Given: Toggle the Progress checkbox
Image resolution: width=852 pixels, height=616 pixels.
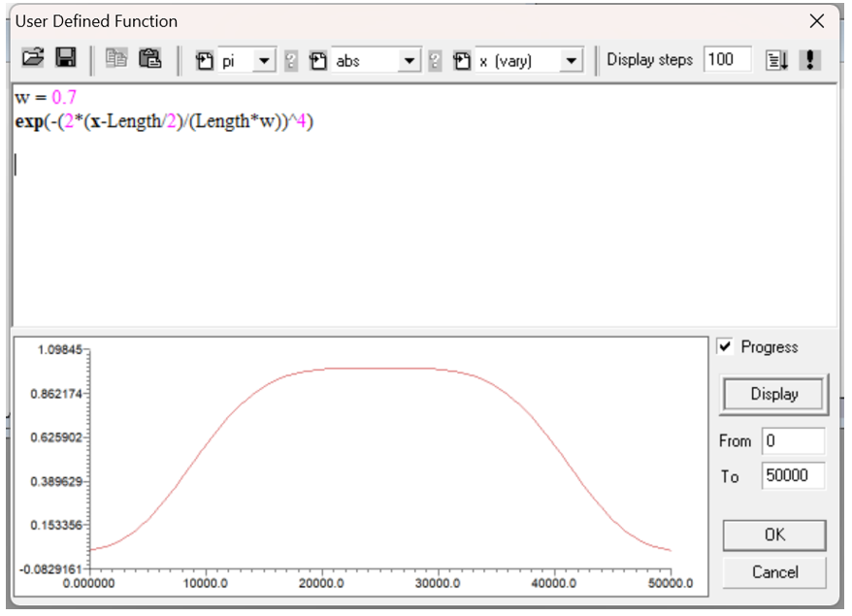Looking at the screenshot, I should [x=726, y=346].
